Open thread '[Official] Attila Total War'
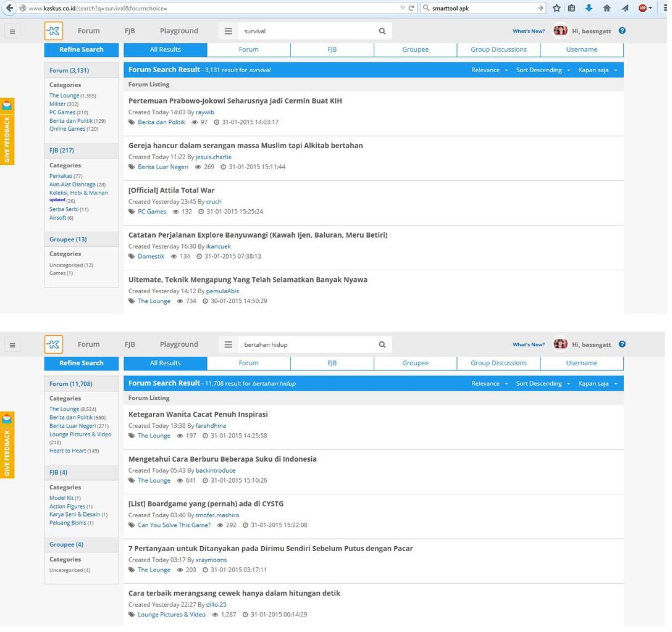 tap(172, 190)
